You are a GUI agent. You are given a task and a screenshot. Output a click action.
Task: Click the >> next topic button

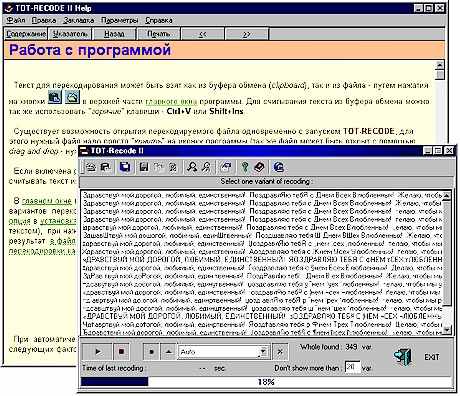coord(247,34)
